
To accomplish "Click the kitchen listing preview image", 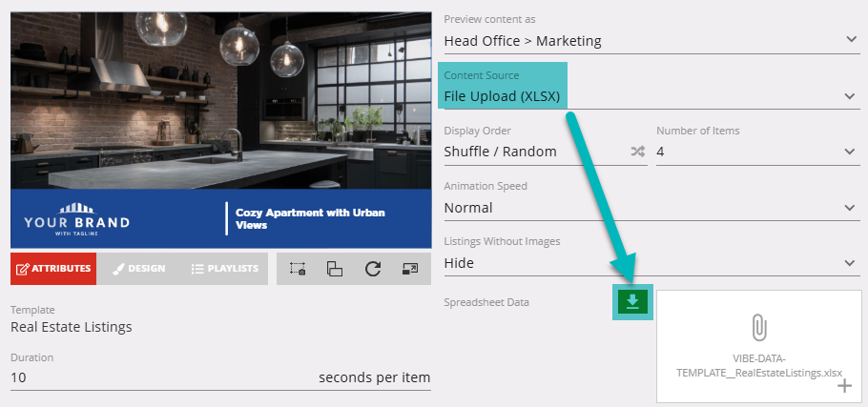I will tap(220, 100).
